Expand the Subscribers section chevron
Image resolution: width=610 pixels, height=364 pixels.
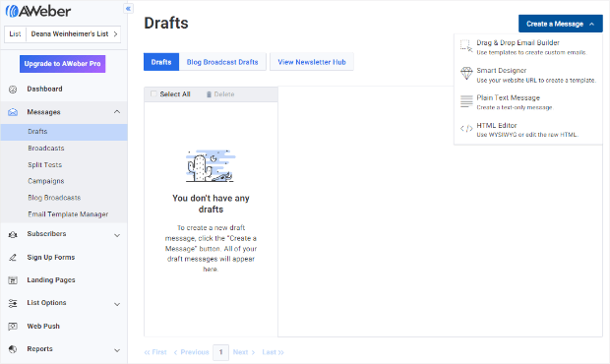pyautogui.click(x=117, y=235)
